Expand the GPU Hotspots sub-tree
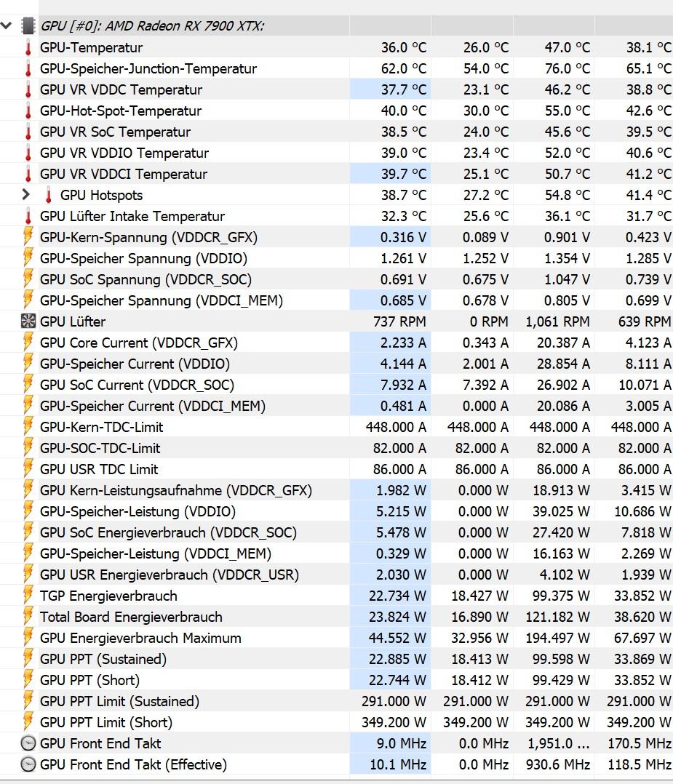 26,194
